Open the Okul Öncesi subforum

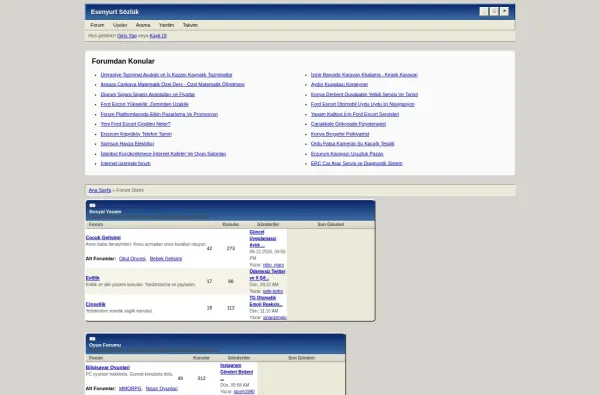point(132,259)
